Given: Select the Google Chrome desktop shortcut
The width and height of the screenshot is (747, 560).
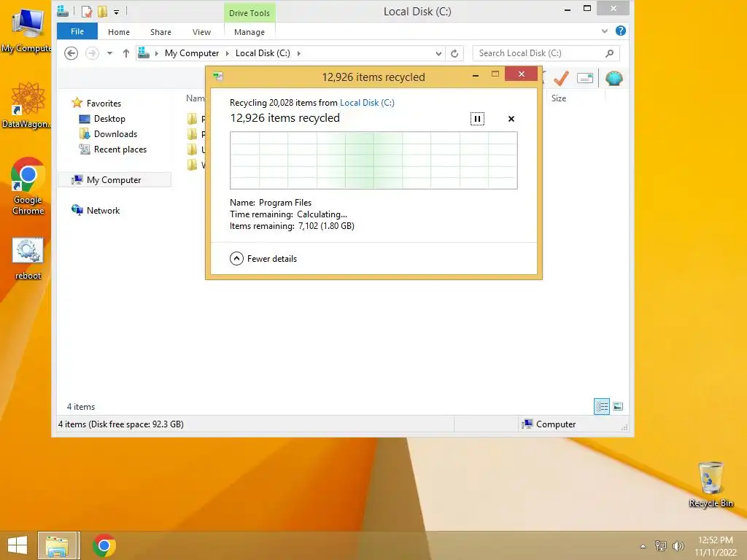Looking at the screenshot, I should click(x=28, y=186).
